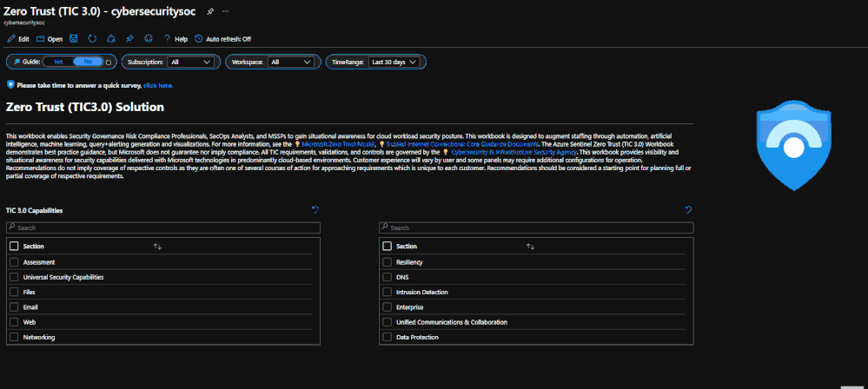Check the Files checkbox

click(14, 292)
